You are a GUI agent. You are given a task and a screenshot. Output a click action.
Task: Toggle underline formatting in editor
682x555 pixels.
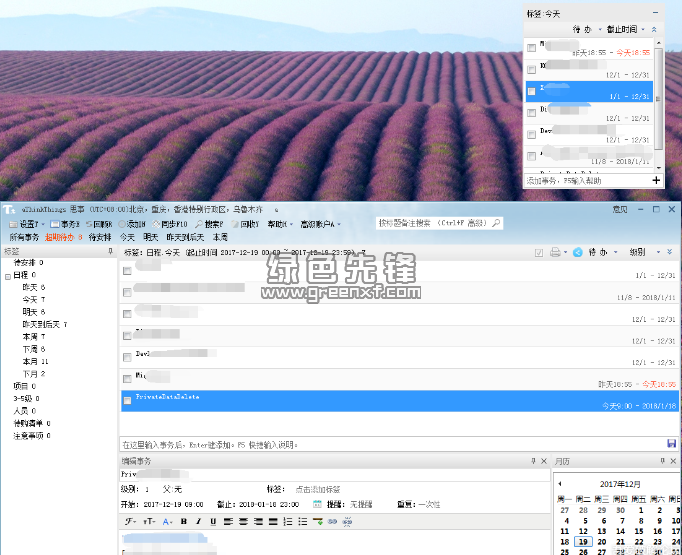(213, 522)
